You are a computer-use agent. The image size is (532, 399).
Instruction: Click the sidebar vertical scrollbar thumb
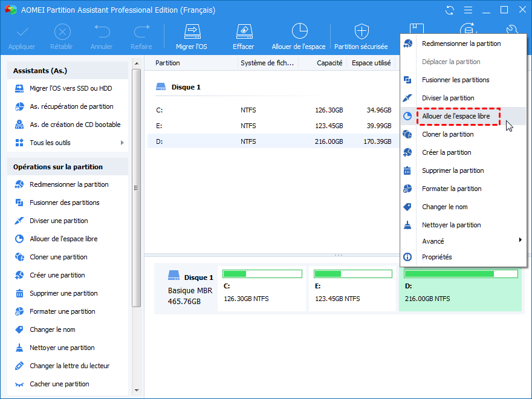(x=137, y=188)
